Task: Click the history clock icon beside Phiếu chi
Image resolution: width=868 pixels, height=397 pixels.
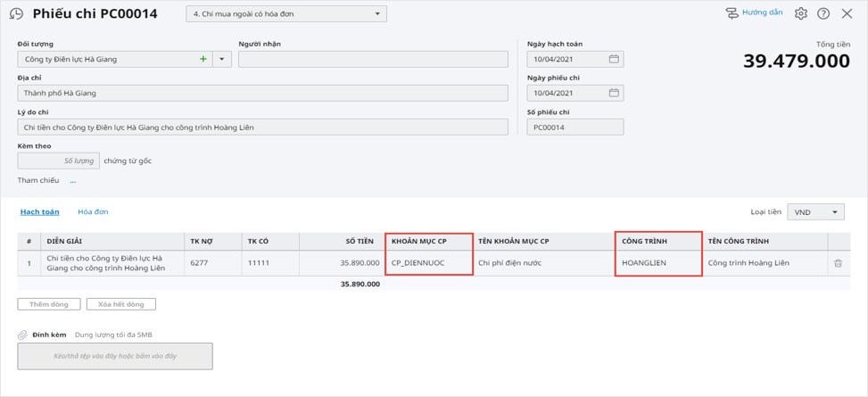Action: click(x=16, y=14)
